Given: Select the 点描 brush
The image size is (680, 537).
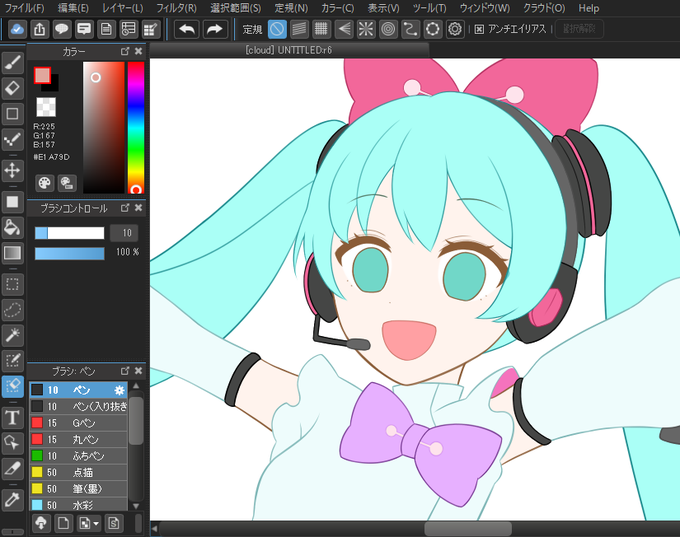Looking at the screenshot, I should coord(78,472).
